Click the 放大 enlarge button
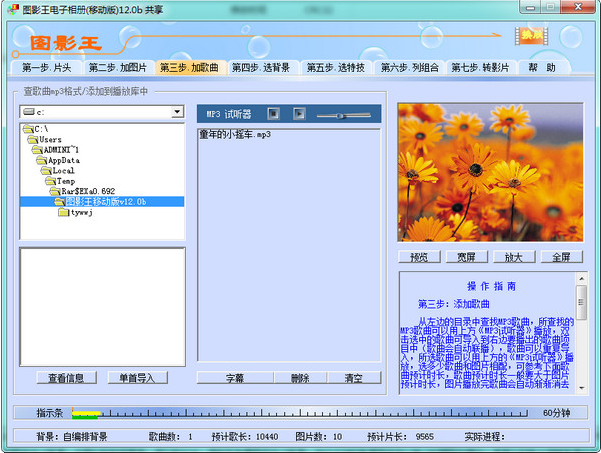This screenshot has height=453, width=601. click(514, 257)
